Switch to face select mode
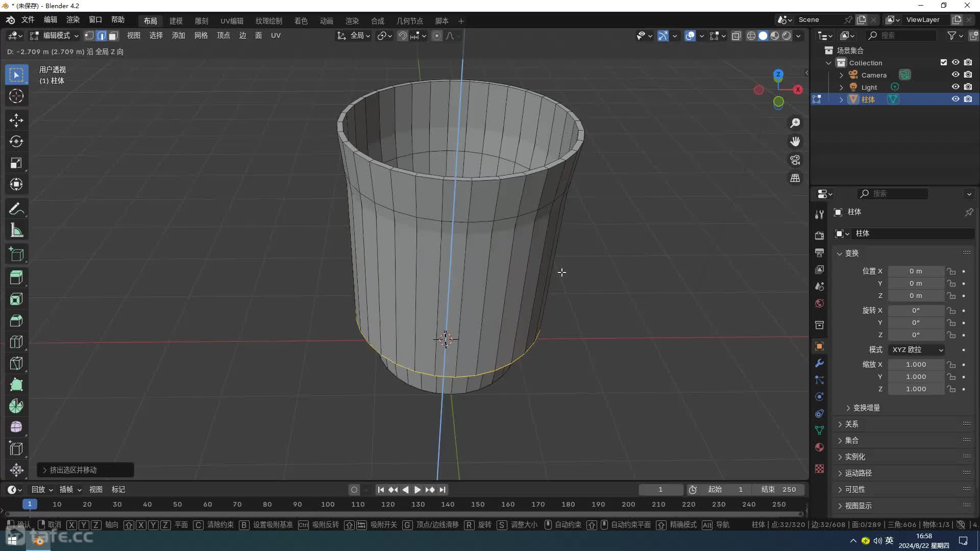This screenshot has width=980, height=551. [x=113, y=36]
